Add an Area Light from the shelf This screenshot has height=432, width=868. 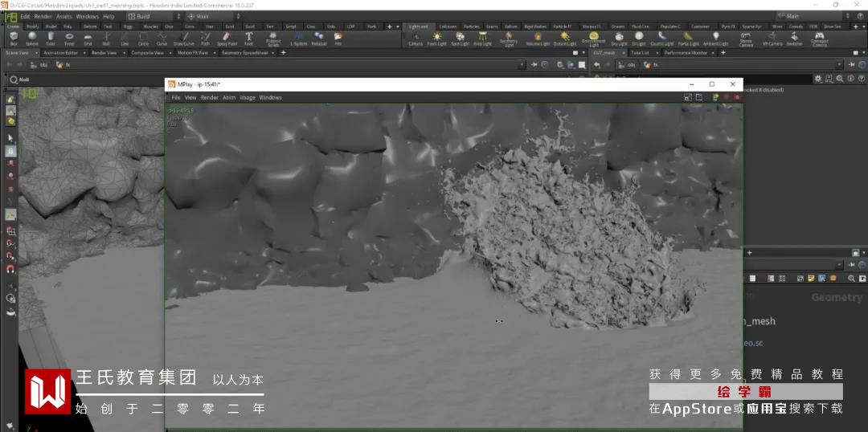[483, 39]
